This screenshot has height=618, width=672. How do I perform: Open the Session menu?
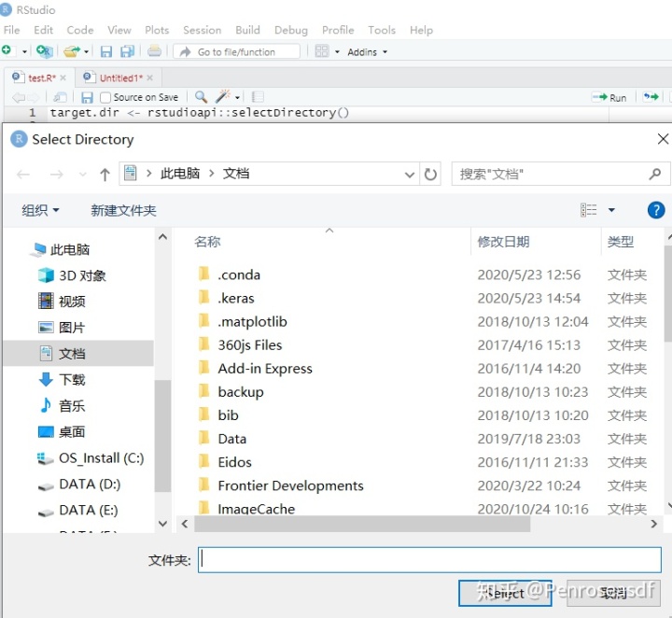pos(203,30)
